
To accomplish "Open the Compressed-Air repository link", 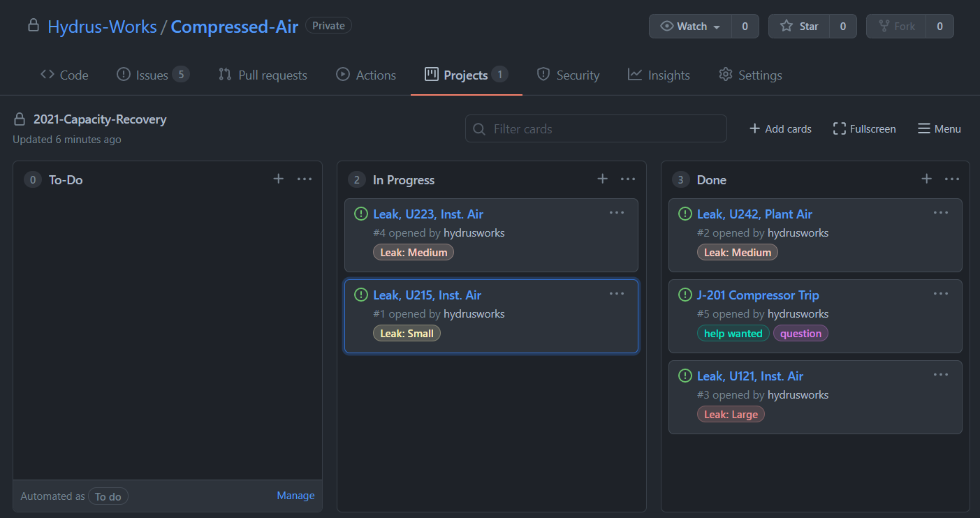I will pyautogui.click(x=235, y=27).
